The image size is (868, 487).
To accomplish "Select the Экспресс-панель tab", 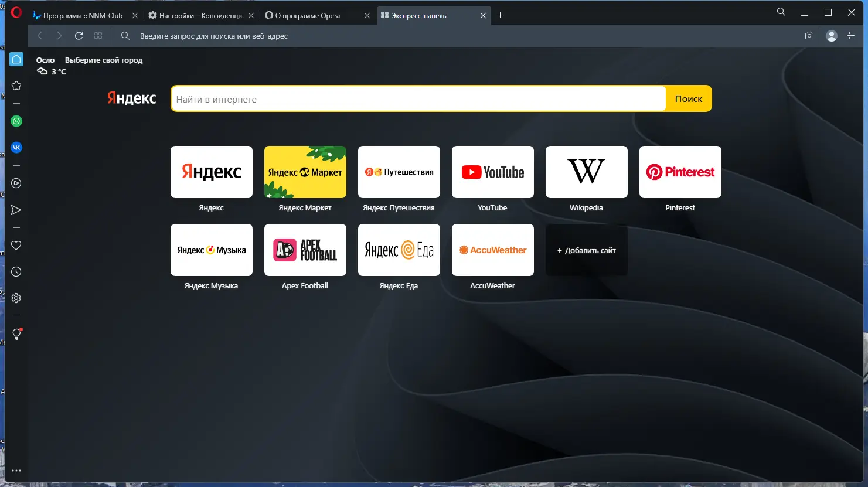I will tap(434, 15).
